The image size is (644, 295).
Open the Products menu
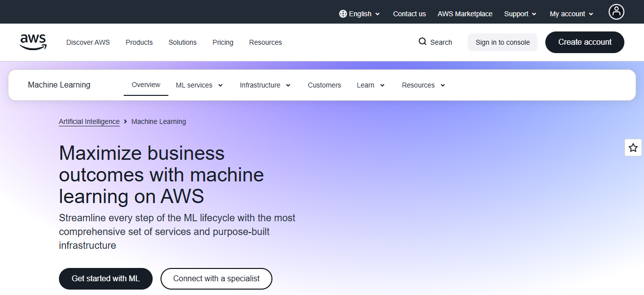click(139, 42)
